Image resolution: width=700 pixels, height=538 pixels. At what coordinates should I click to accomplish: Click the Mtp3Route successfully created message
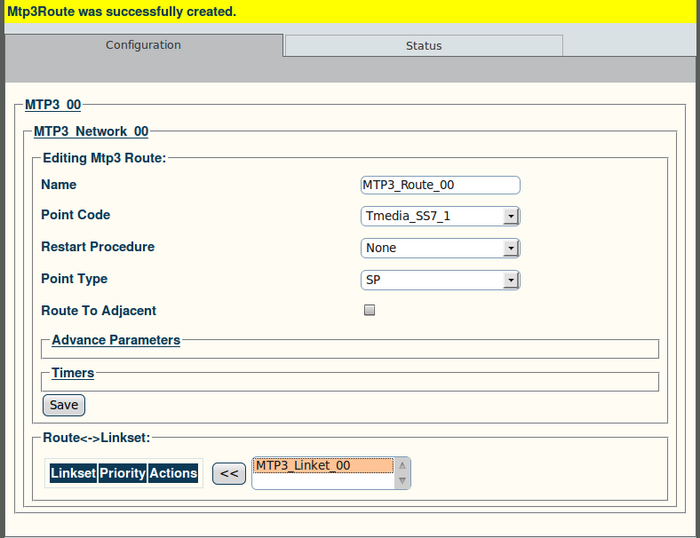click(122, 11)
